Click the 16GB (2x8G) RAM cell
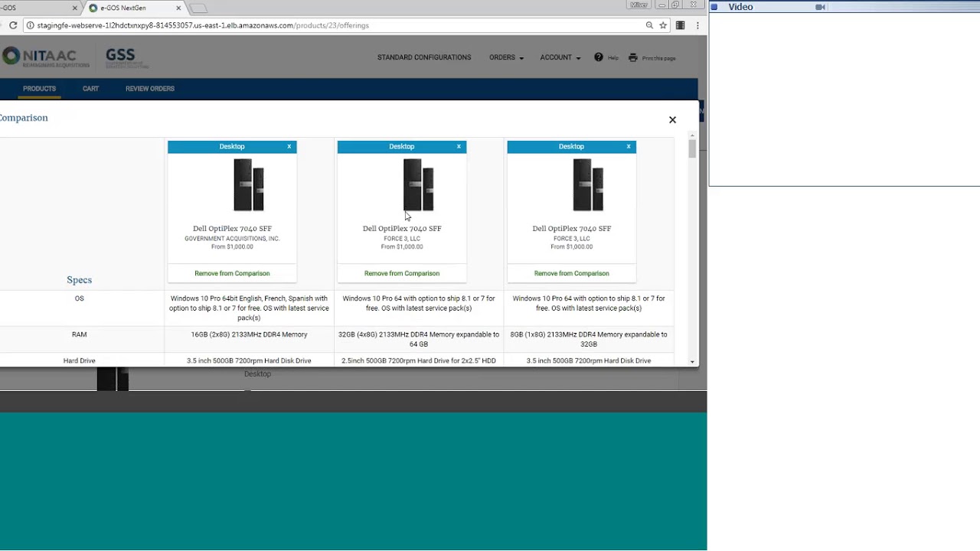The width and height of the screenshot is (980, 551). click(249, 334)
